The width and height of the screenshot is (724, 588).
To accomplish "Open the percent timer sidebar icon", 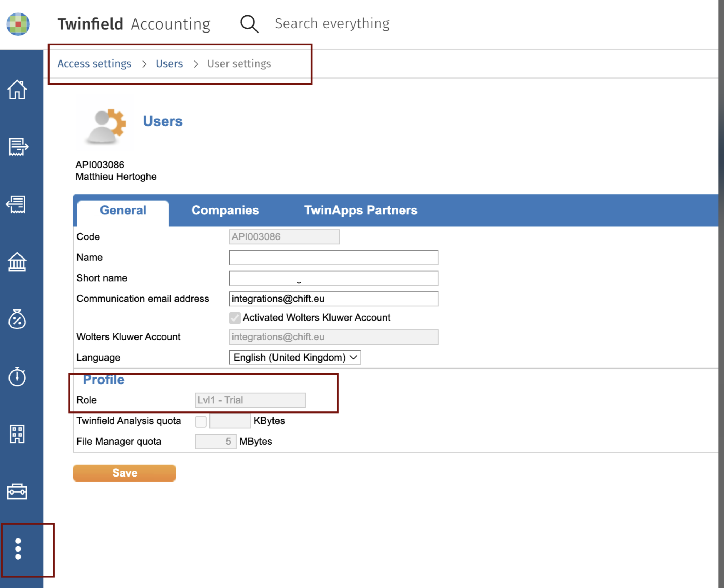I will click(17, 319).
